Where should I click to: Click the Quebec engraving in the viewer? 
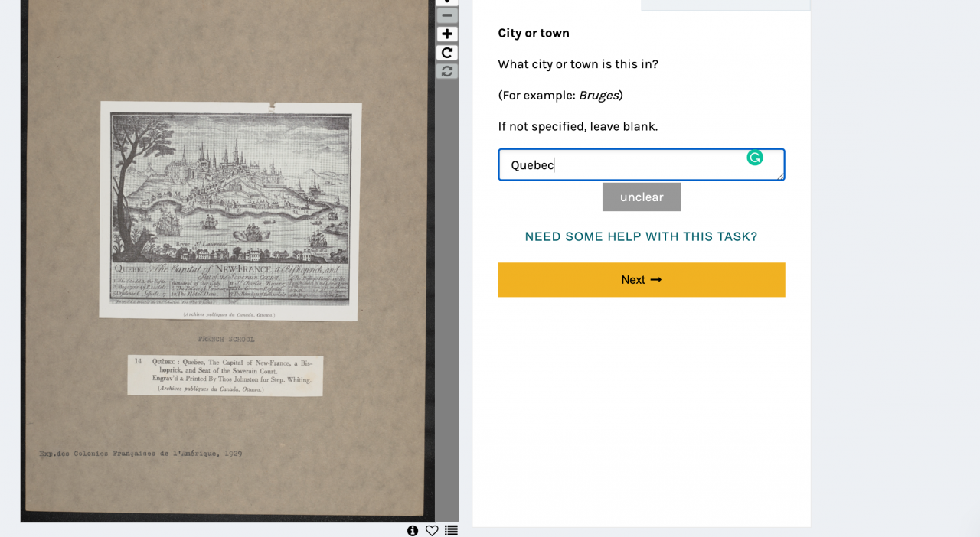click(230, 210)
